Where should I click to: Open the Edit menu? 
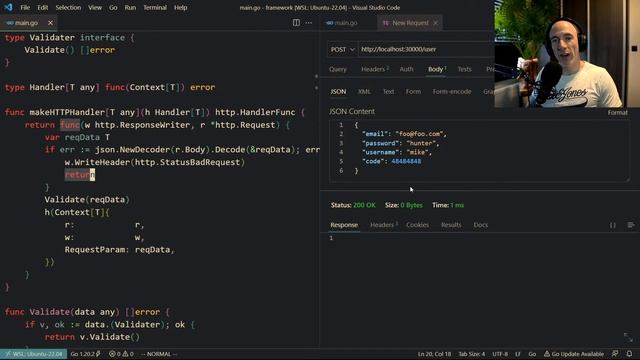[42, 7]
